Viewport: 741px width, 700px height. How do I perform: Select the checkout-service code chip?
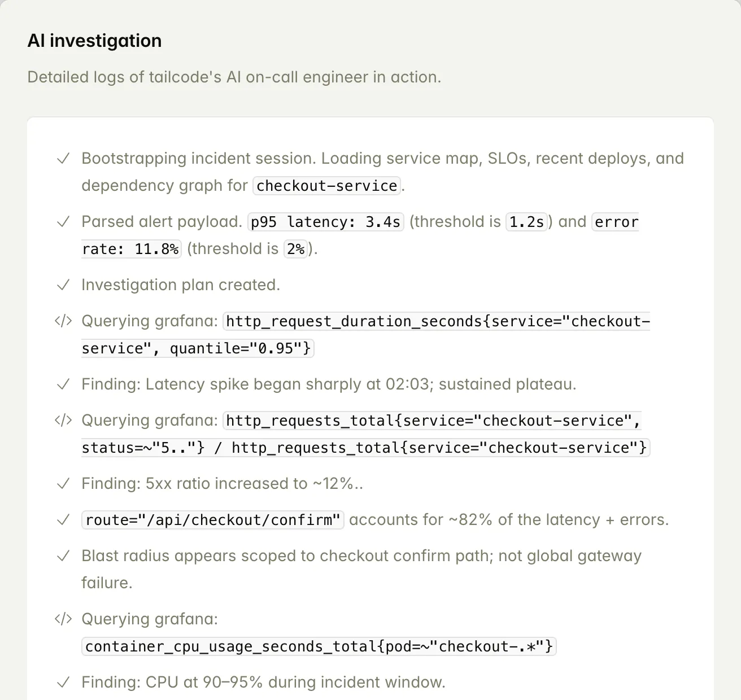(327, 186)
